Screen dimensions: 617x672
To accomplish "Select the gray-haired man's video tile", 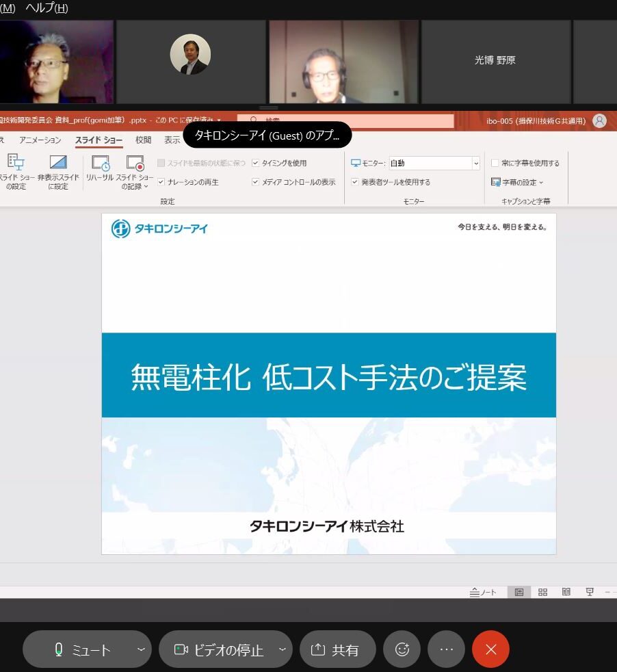I will [57, 62].
